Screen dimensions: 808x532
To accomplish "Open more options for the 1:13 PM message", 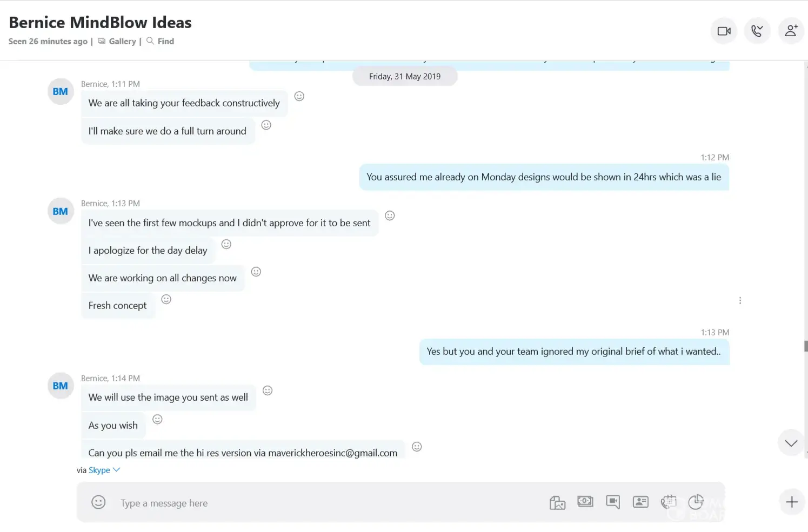I will click(740, 300).
